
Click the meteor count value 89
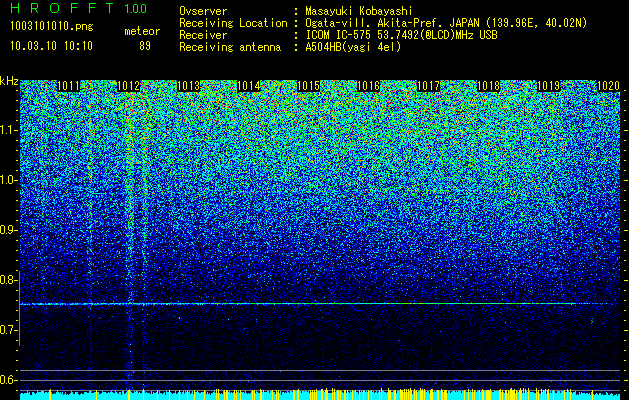pos(145,46)
